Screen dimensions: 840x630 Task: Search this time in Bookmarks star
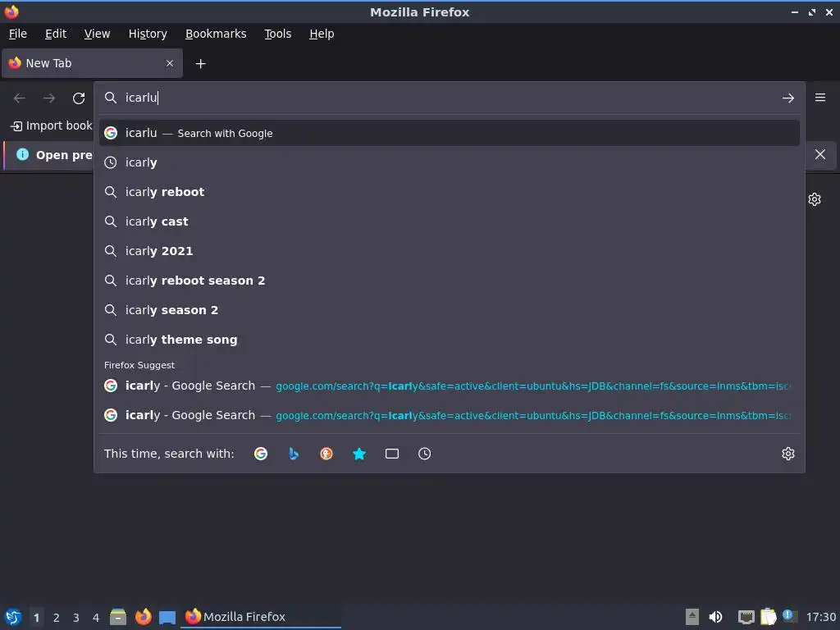(x=359, y=454)
